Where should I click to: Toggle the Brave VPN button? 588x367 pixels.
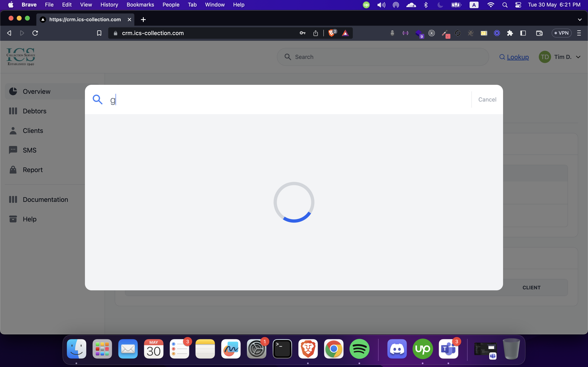[x=561, y=33]
